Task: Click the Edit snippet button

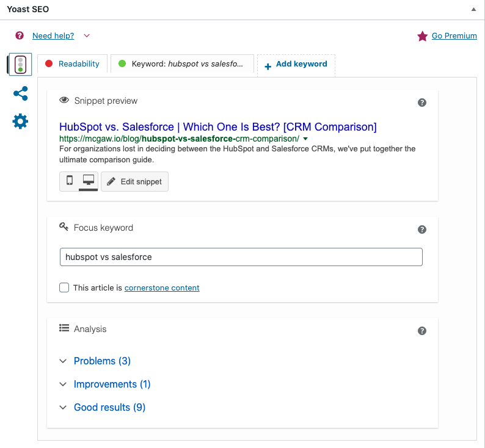Action: 134,181
